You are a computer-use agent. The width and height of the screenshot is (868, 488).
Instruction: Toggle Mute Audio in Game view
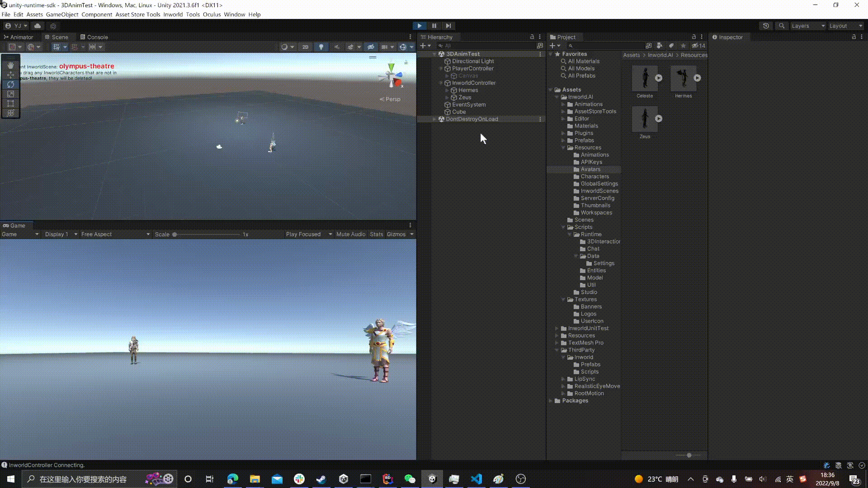(351, 234)
